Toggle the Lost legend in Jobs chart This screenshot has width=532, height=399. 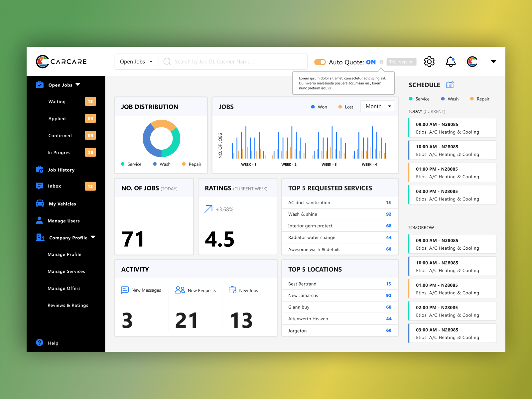pos(345,107)
